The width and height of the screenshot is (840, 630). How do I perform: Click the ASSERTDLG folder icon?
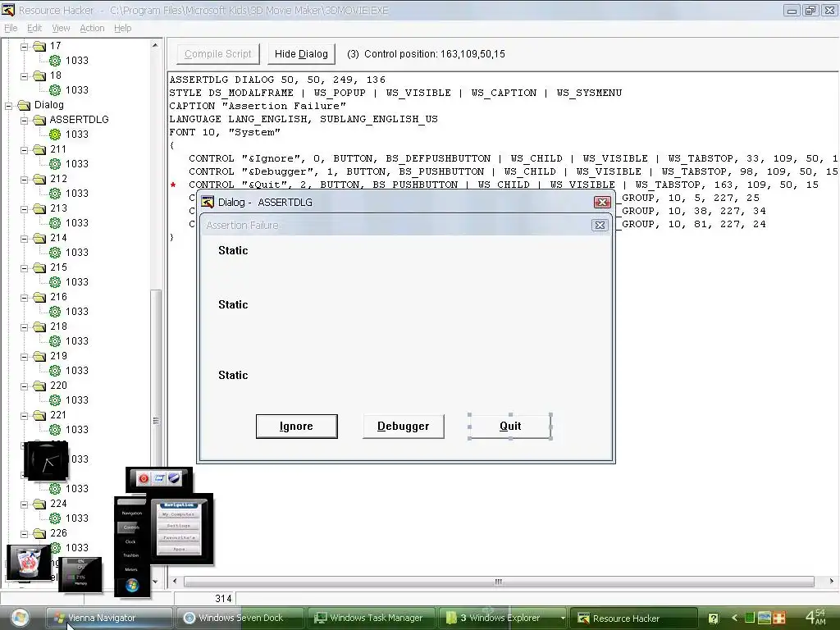point(39,120)
